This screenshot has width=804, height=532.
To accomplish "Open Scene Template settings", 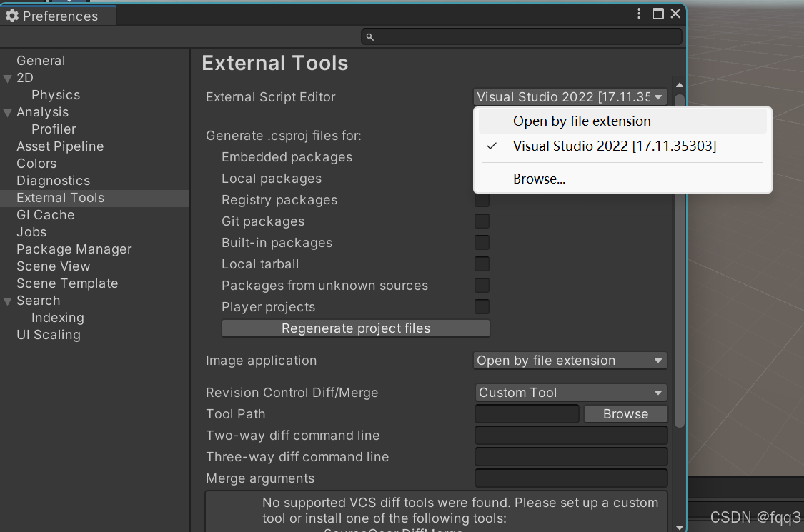I will [67, 283].
